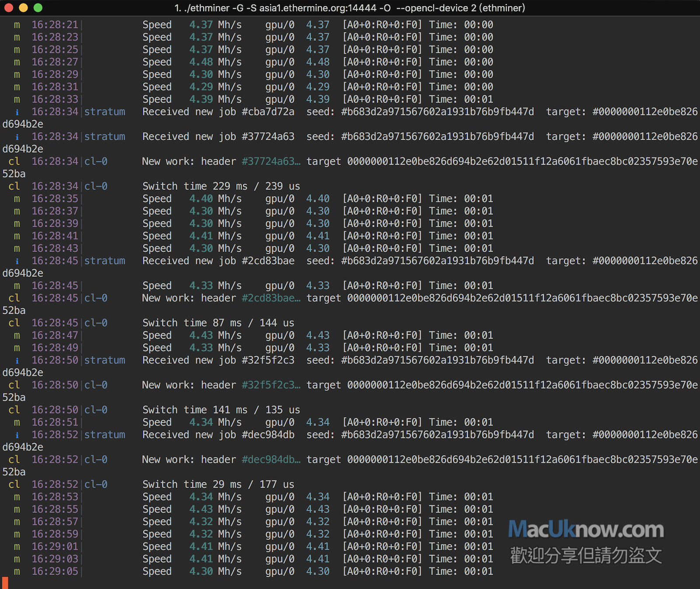Select the green header hash #2cd83bae…
This screenshot has width=700, height=589.
271,298
